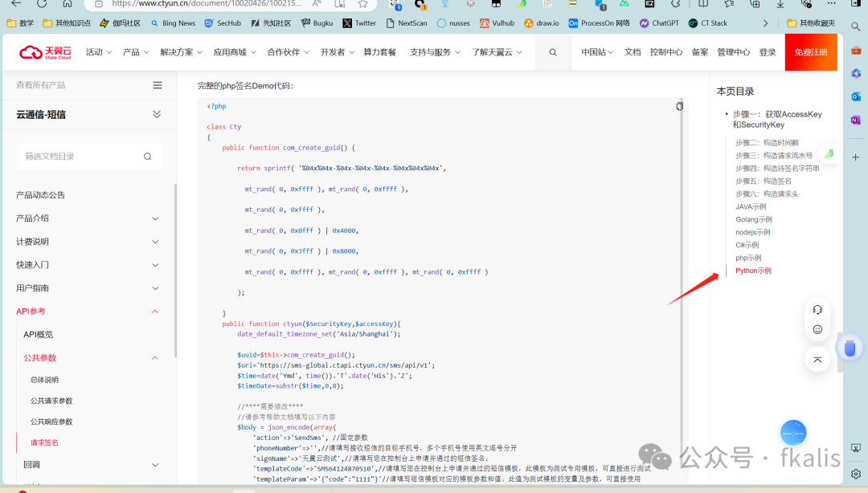
Task: Open the Vulhub bookmark
Action: (x=497, y=23)
